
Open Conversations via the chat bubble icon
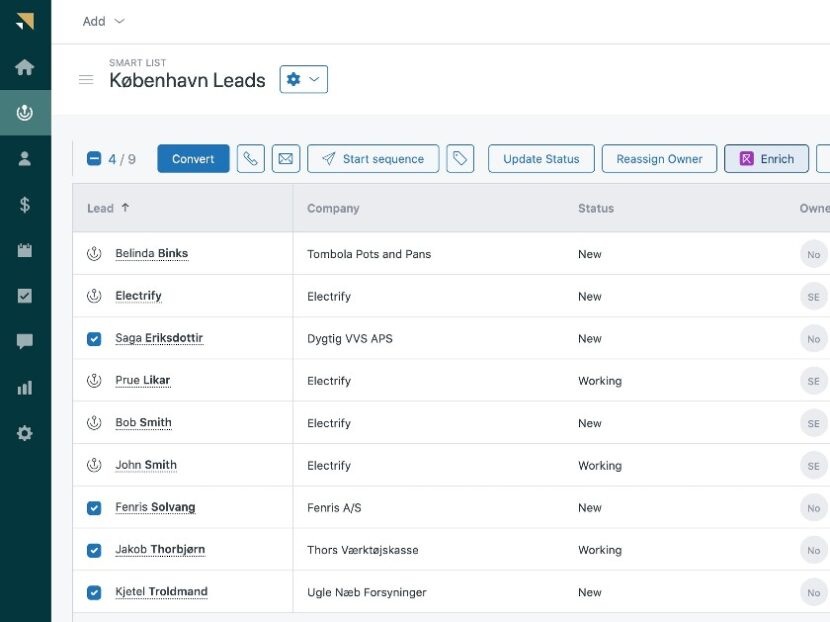[25, 341]
